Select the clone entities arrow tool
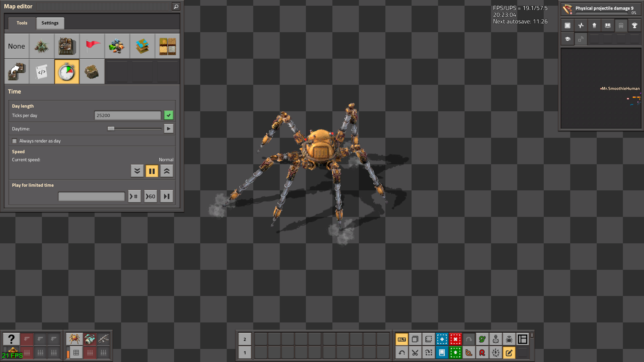The image size is (644, 362). click(16, 72)
